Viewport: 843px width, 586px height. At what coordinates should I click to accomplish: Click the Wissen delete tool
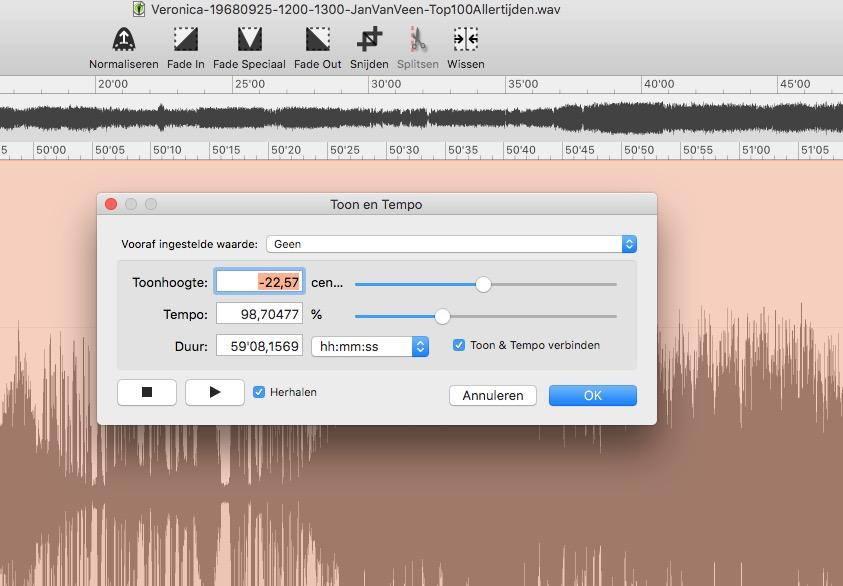pyautogui.click(x=465, y=40)
